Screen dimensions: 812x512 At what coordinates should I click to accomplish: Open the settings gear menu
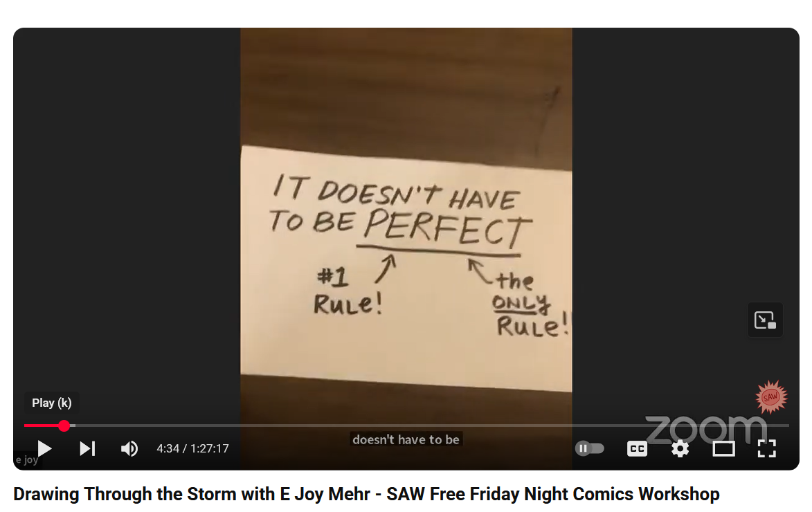(x=680, y=448)
